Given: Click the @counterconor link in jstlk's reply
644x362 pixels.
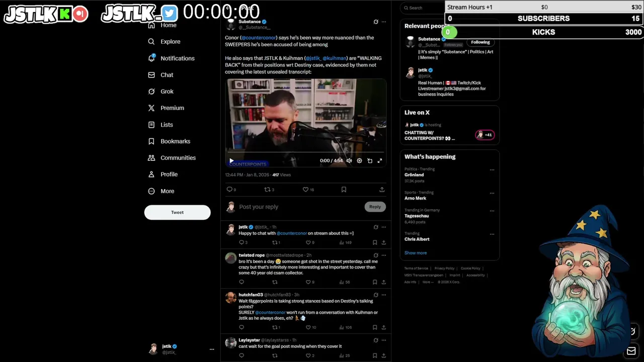Looking at the screenshot, I should [x=292, y=233].
